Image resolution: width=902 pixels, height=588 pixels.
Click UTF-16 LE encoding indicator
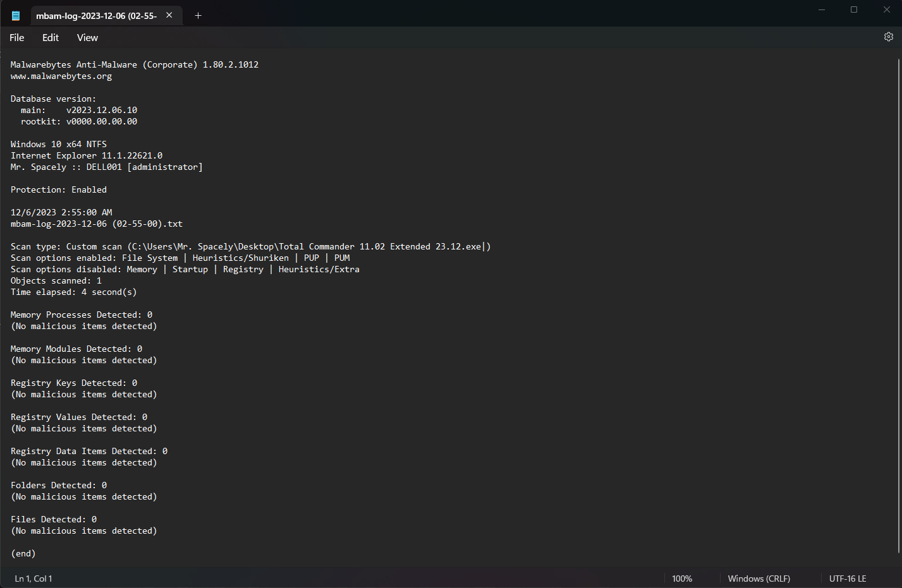(848, 579)
